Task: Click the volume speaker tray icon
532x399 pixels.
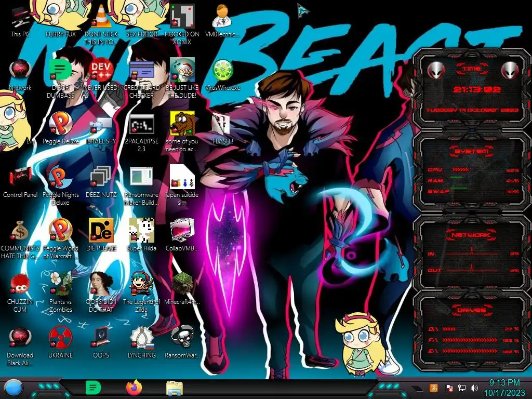Action: [x=474, y=388]
